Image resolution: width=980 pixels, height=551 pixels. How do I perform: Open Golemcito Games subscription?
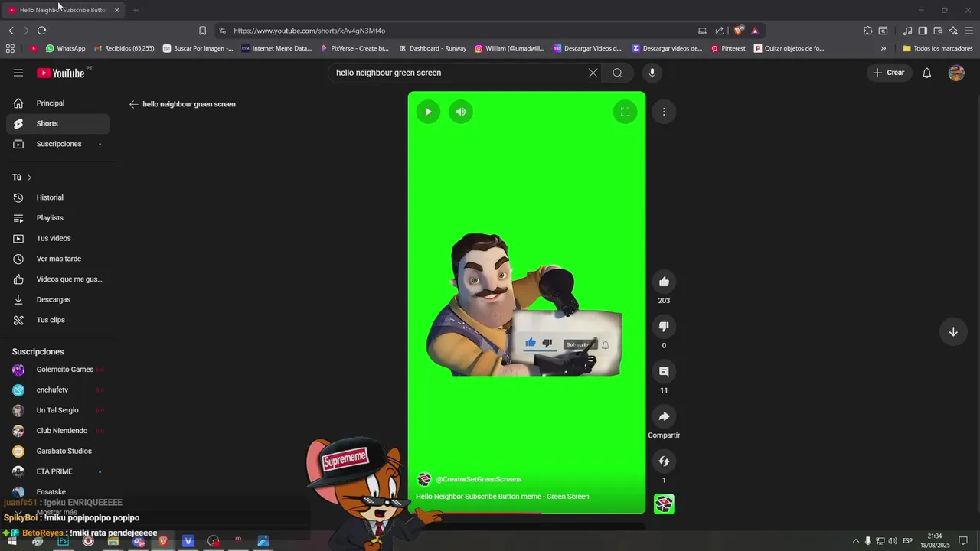point(58,370)
